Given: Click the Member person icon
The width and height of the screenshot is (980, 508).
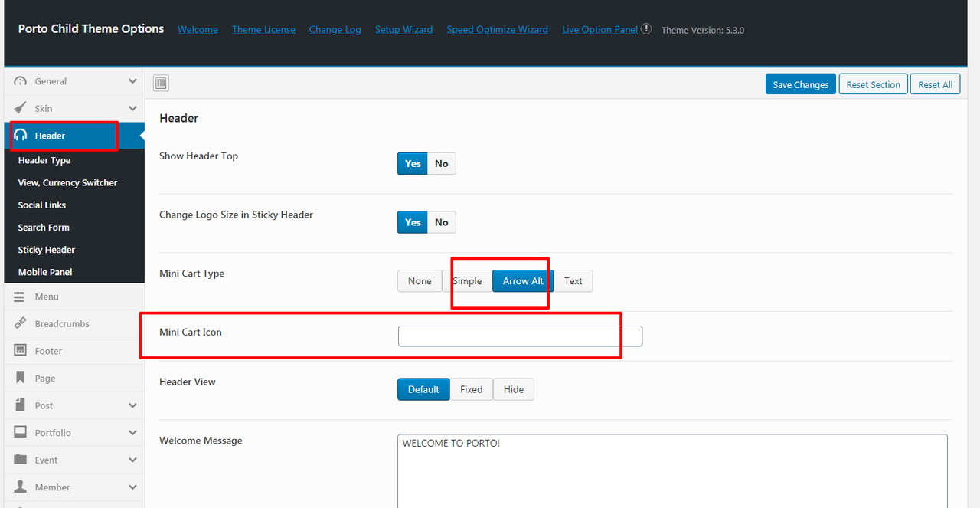Looking at the screenshot, I should click(21, 487).
